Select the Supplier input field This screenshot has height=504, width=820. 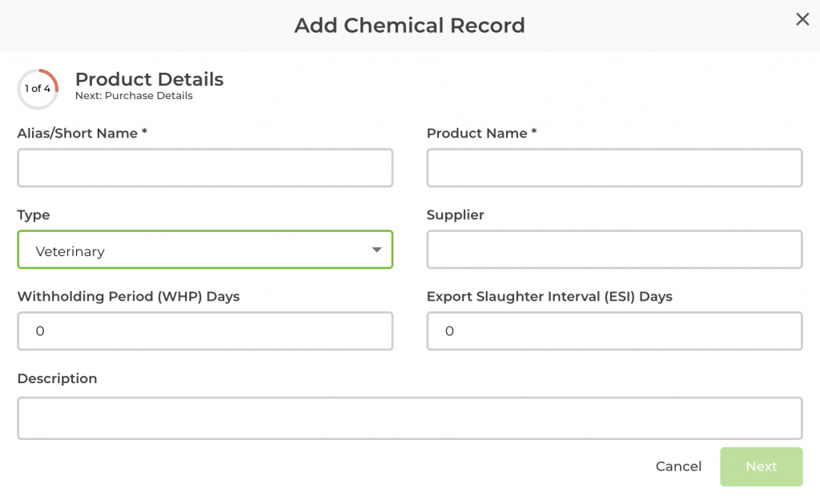pos(614,250)
